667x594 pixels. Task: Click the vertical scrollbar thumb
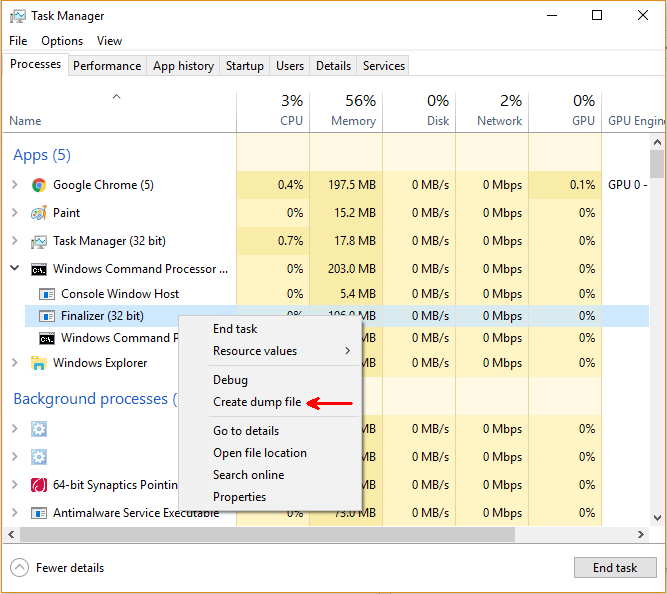pos(657,164)
